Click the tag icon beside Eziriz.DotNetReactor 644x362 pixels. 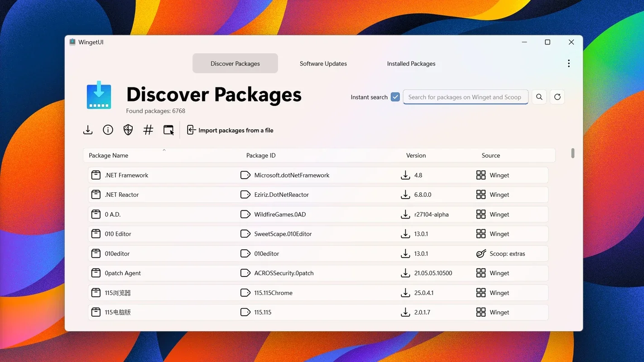coord(245,195)
